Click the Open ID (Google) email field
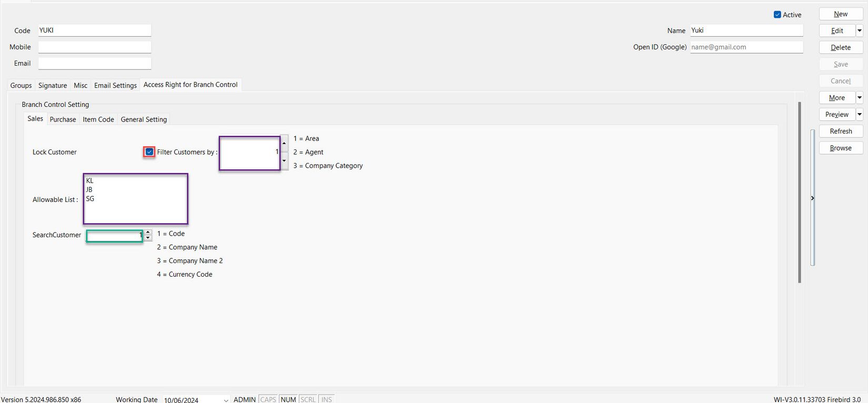The width and height of the screenshot is (868, 403). [x=746, y=47]
